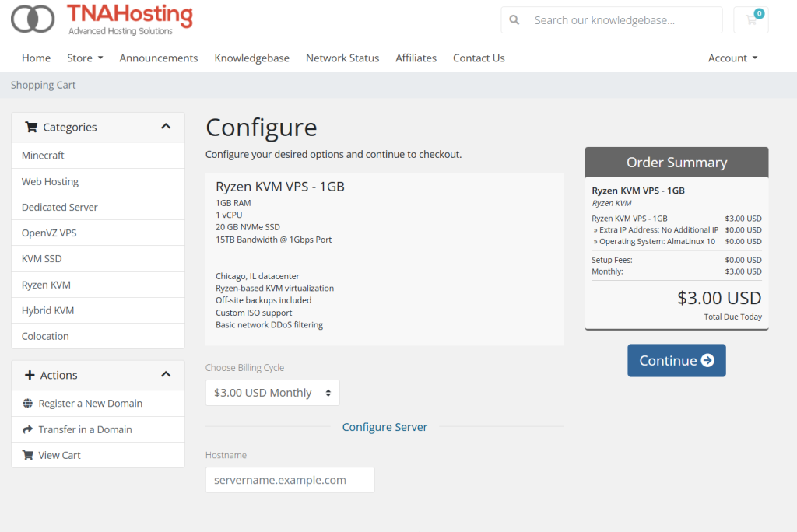Open the Account dropdown menu
The width and height of the screenshot is (797, 532).
(x=732, y=58)
